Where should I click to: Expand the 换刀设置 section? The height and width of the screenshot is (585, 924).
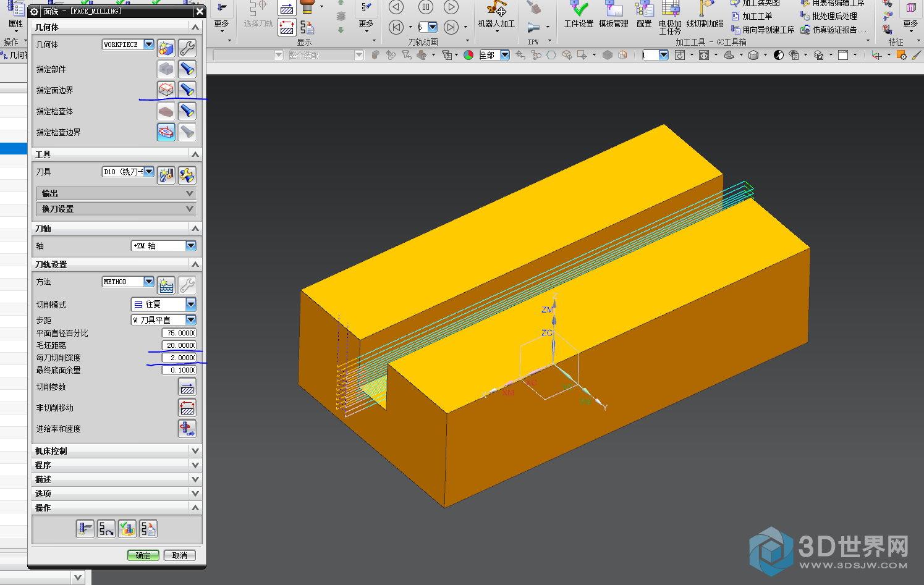116,209
